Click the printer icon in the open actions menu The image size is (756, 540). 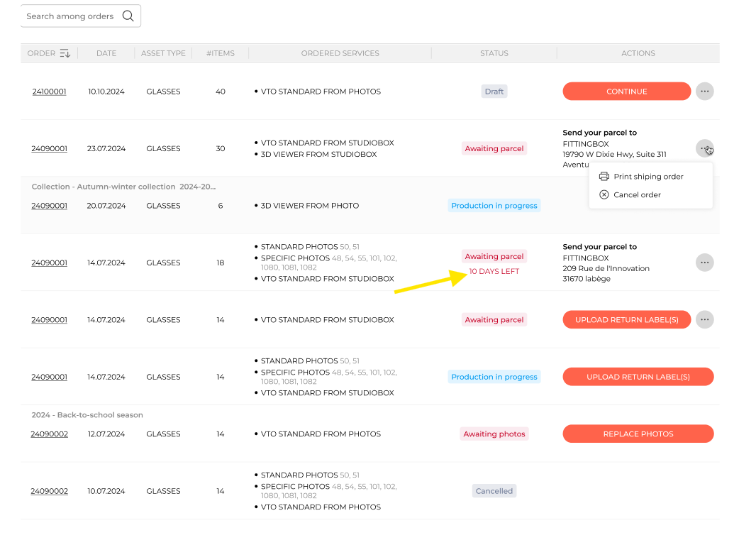(604, 176)
